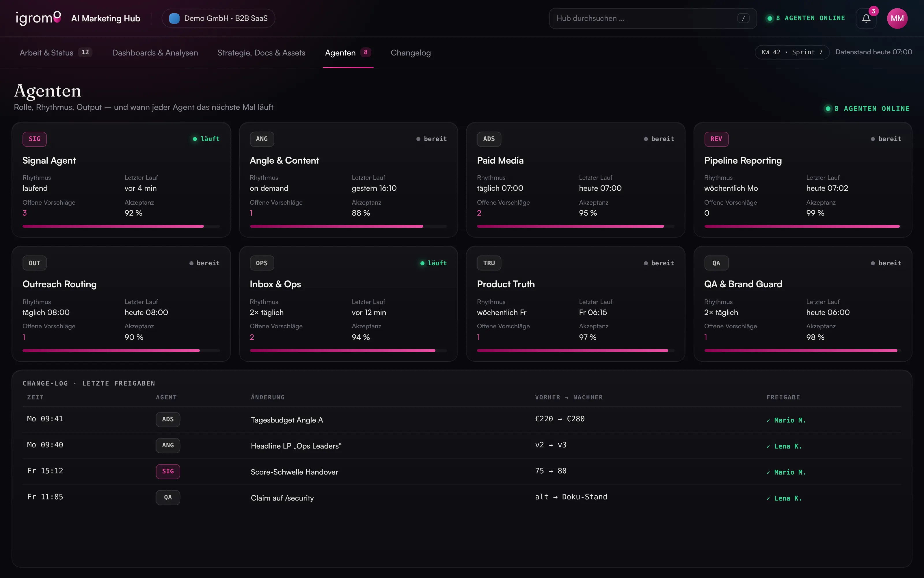Click the ANG badge on Angle & Content card
Image resolution: width=924 pixels, height=578 pixels.
point(262,139)
